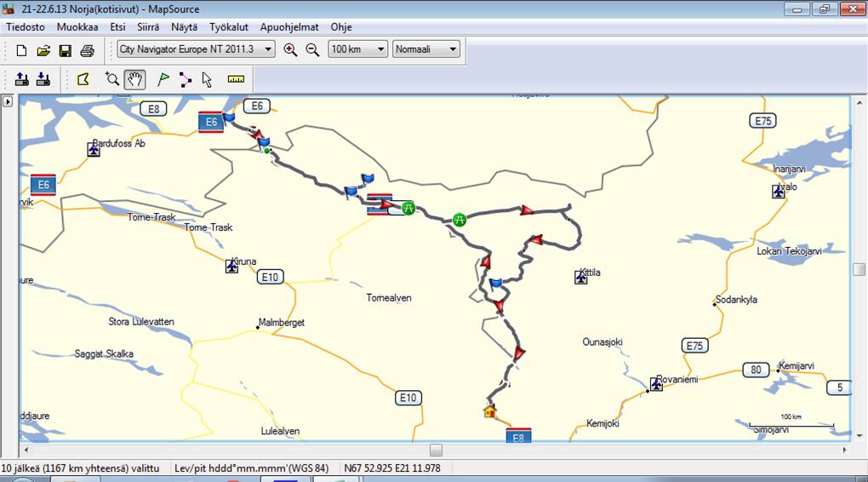868x482 pixels.
Task: Open the Ohje menu
Action: (341, 27)
